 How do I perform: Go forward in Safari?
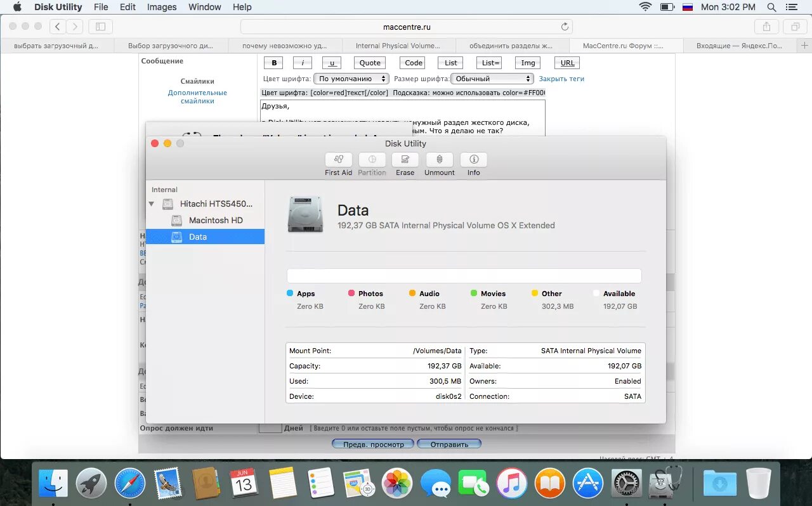tap(75, 27)
